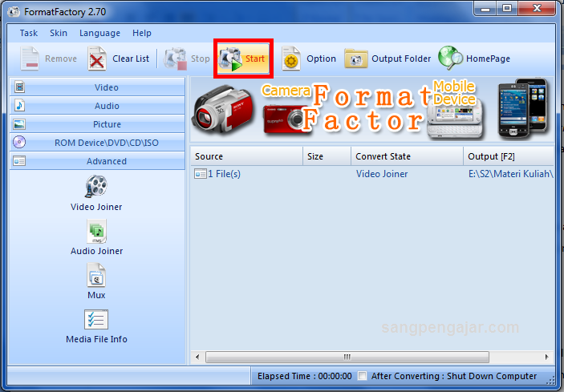Click the left scroll arrow of the task list

pos(197,357)
